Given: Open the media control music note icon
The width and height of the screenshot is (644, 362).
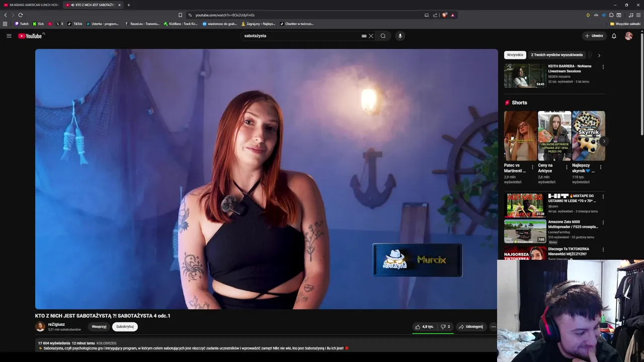Looking at the screenshot, I should click(631, 15).
